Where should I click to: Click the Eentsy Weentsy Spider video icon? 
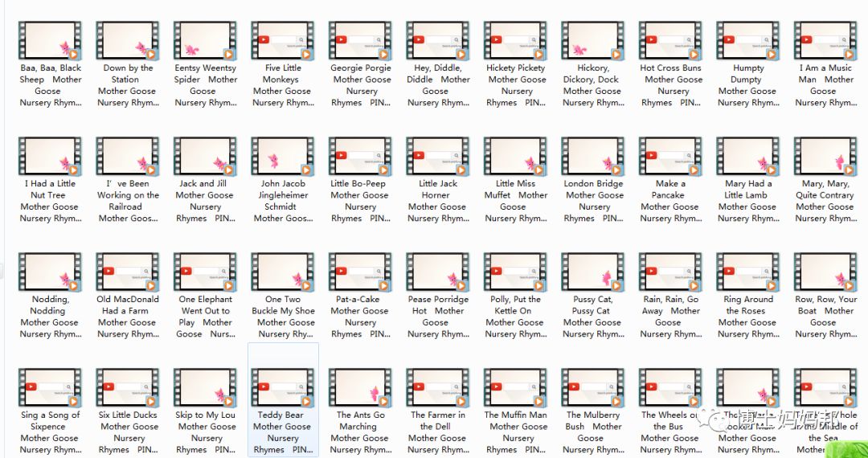tap(205, 40)
